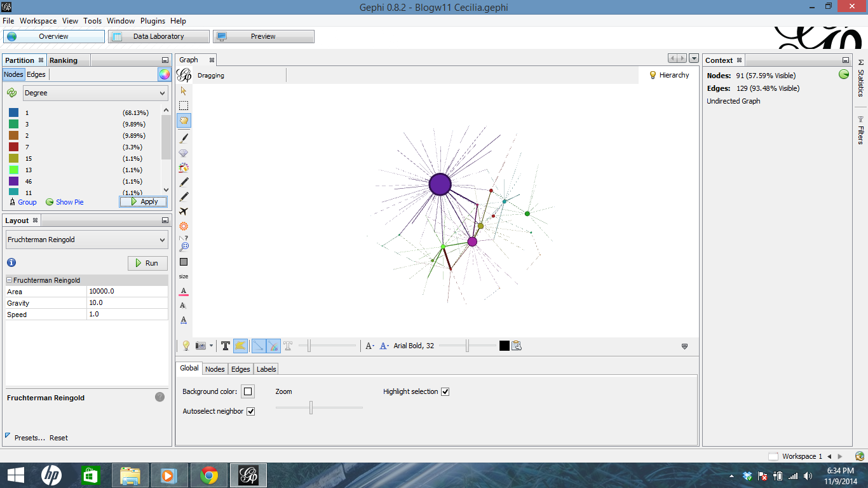Click the Gravity value field

(127, 302)
